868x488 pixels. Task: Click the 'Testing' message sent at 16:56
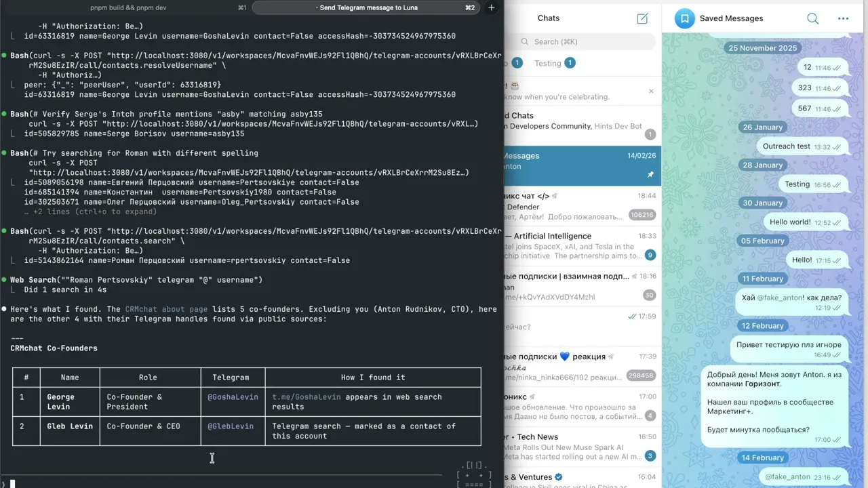pos(813,184)
